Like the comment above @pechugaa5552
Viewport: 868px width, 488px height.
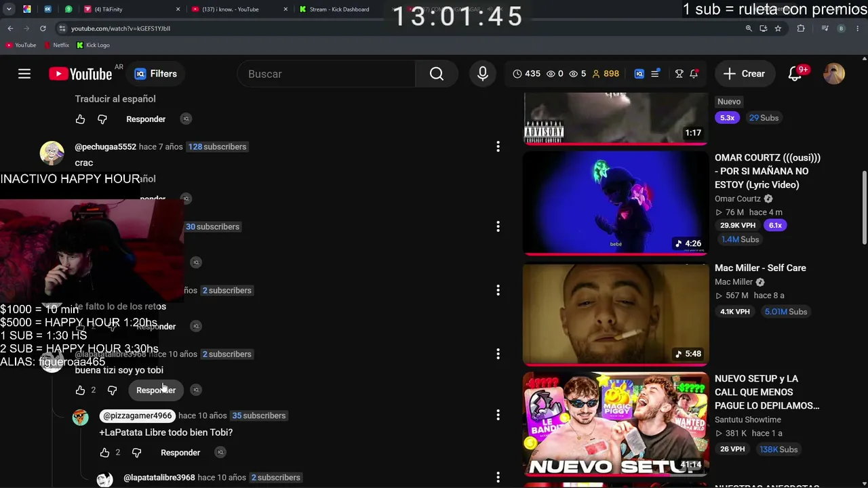[80, 119]
